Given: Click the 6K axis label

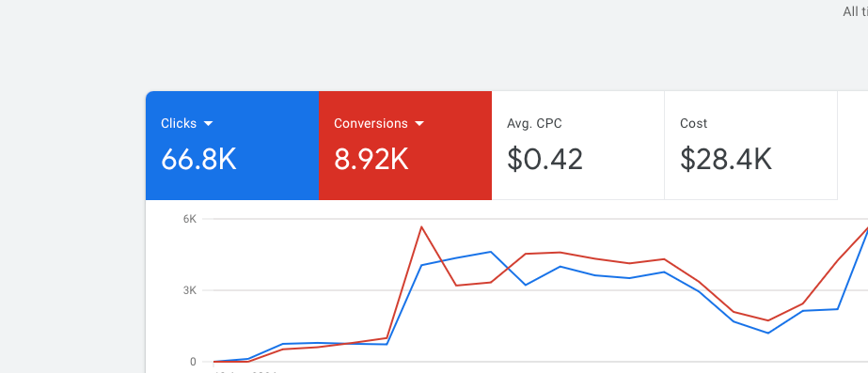Looking at the screenshot, I should click(190, 219).
